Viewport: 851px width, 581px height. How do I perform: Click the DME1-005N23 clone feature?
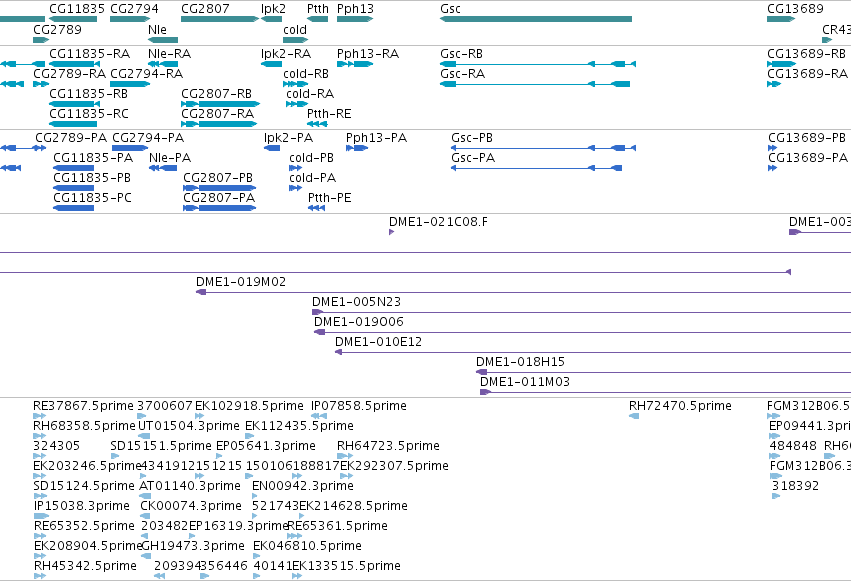click(x=581, y=312)
